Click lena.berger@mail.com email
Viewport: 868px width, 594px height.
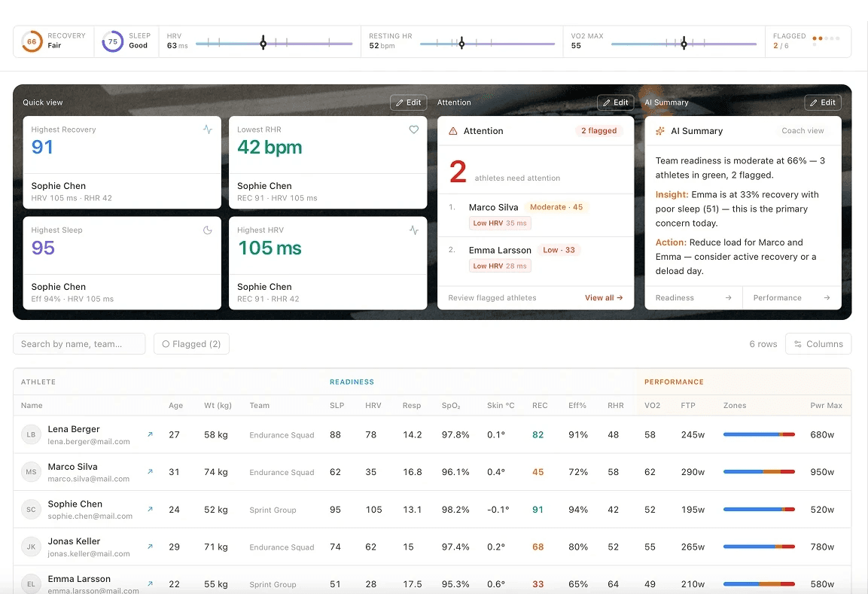[89, 442]
